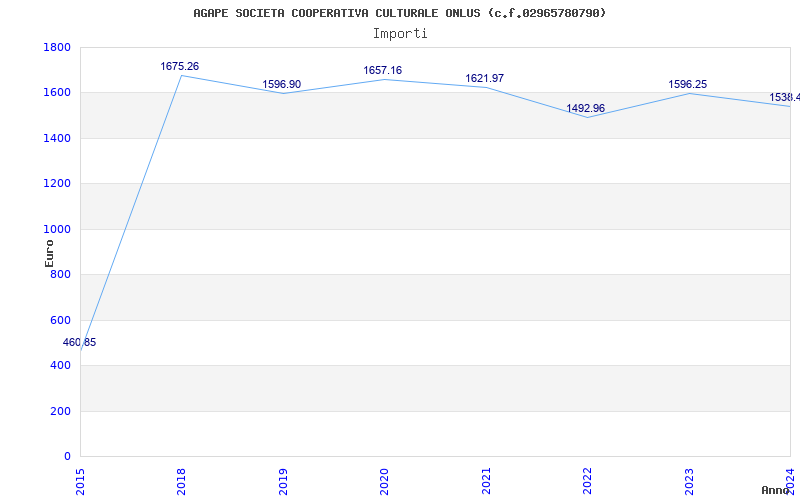Select the 1492.96 data label
Screen dimensions: 800x500
[x=586, y=108]
